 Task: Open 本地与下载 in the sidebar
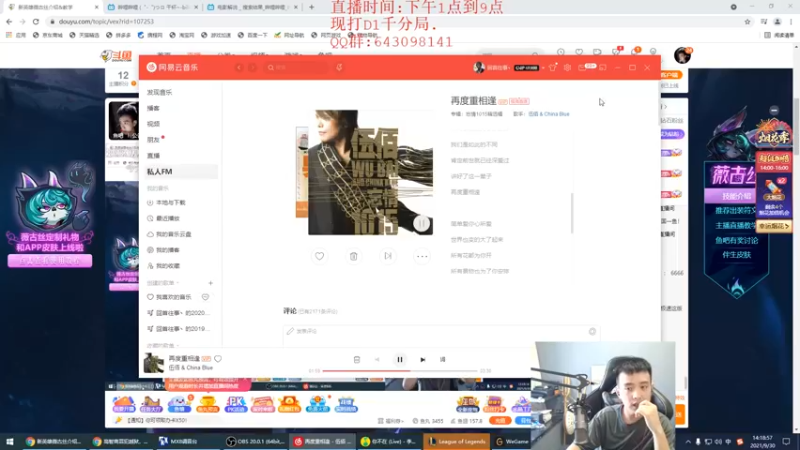tap(170, 203)
